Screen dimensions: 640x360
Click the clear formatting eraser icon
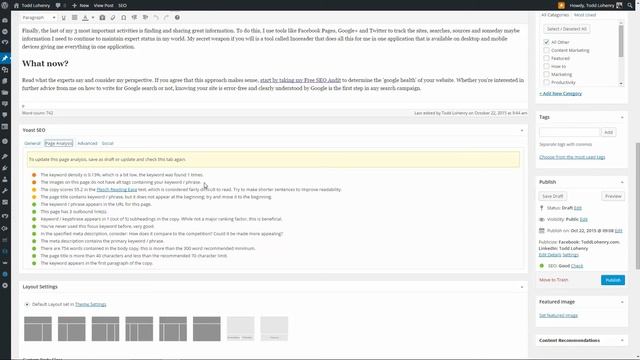(113, 18)
